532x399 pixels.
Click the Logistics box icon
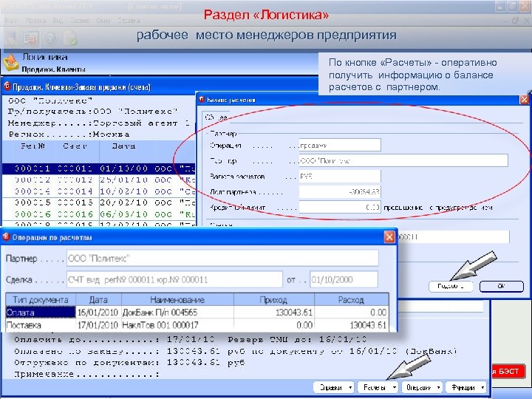tap(11, 63)
